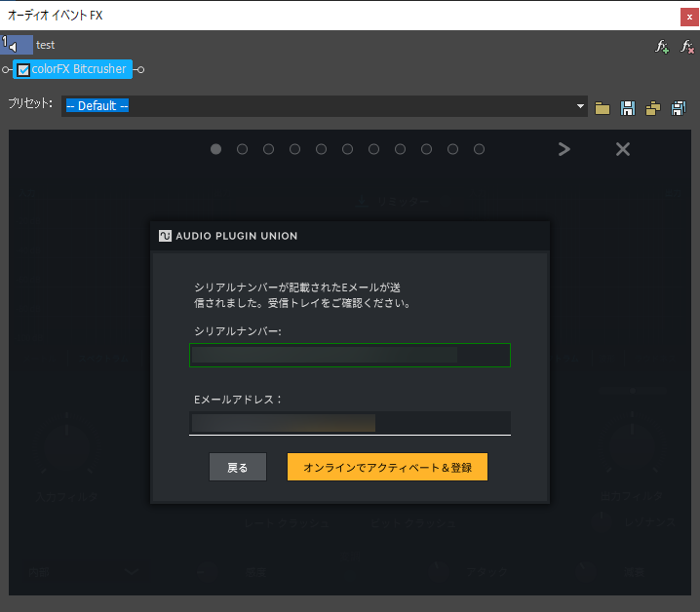Open the preset folder icon
700x612 pixels.
603,108
